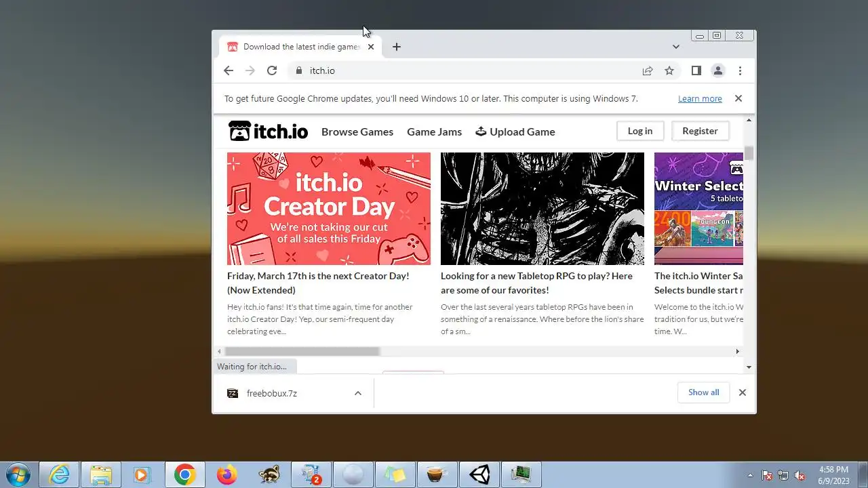Click the itch.io logo
The height and width of the screenshot is (488, 868).
click(x=268, y=131)
